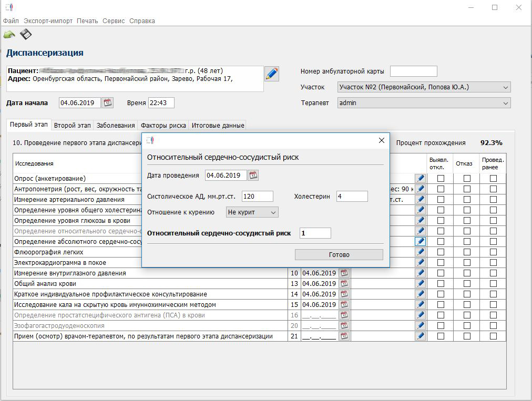Switch to the Факторы риска tab

163,126
